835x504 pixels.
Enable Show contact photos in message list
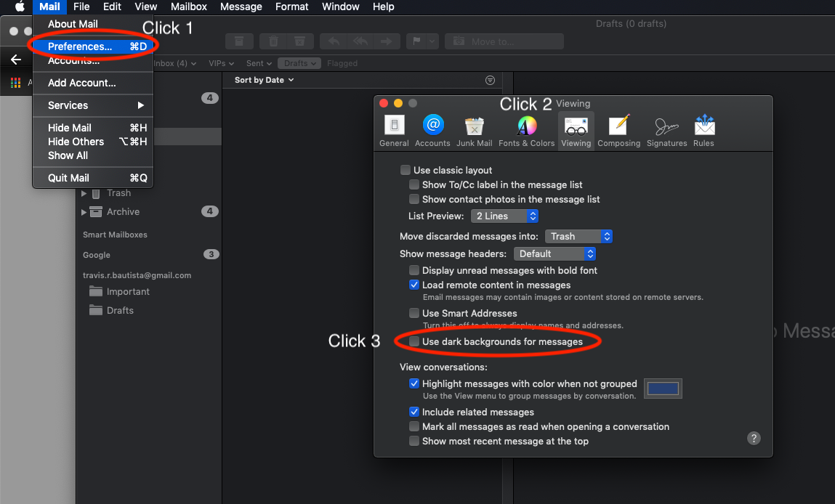[x=414, y=199]
